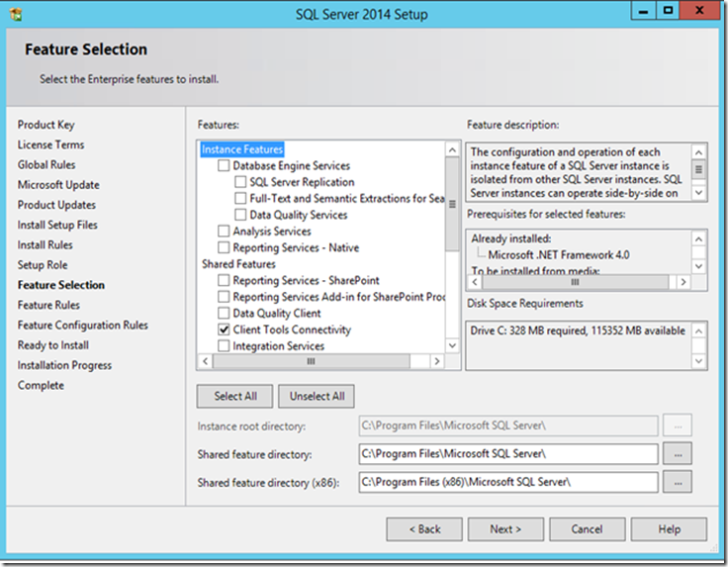This screenshot has height=567, width=728.
Task: Minimize the SQL Server 2014 Setup window
Action: tap(644, 11)
